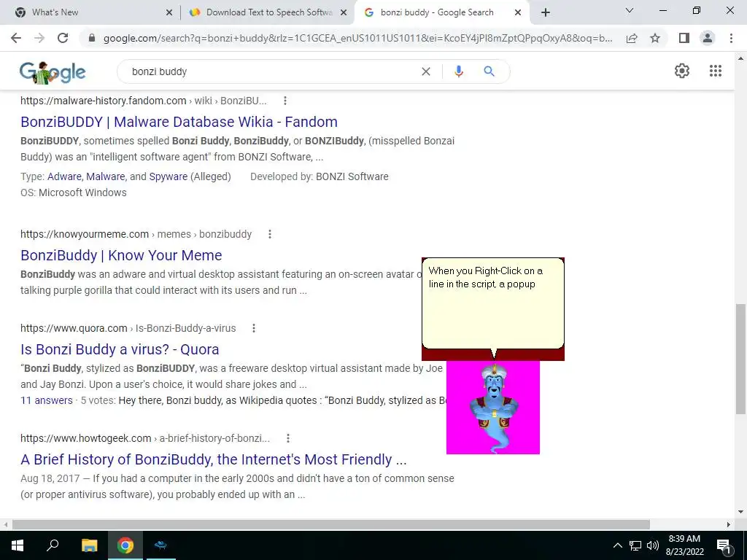The height and width of the screenshot is (560, 747).
Task: Open the Chrome profile avatar
Action: click(x=708, y=38)
